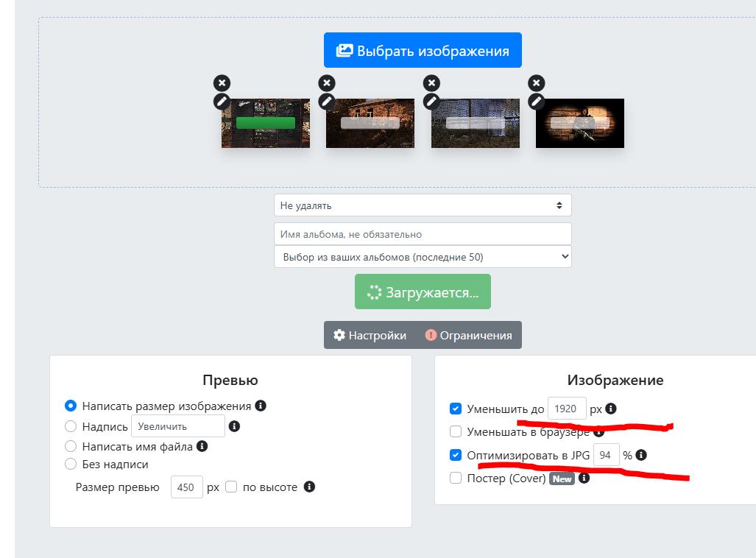Enable 'Уменьшать в браузере' checkbox

[456, 432]
